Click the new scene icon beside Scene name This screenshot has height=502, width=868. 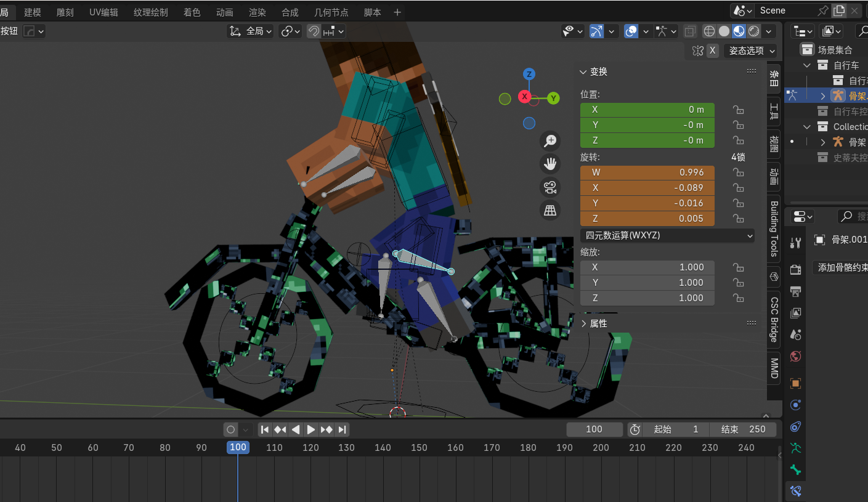pyautogui.click(x=838, y=10)
